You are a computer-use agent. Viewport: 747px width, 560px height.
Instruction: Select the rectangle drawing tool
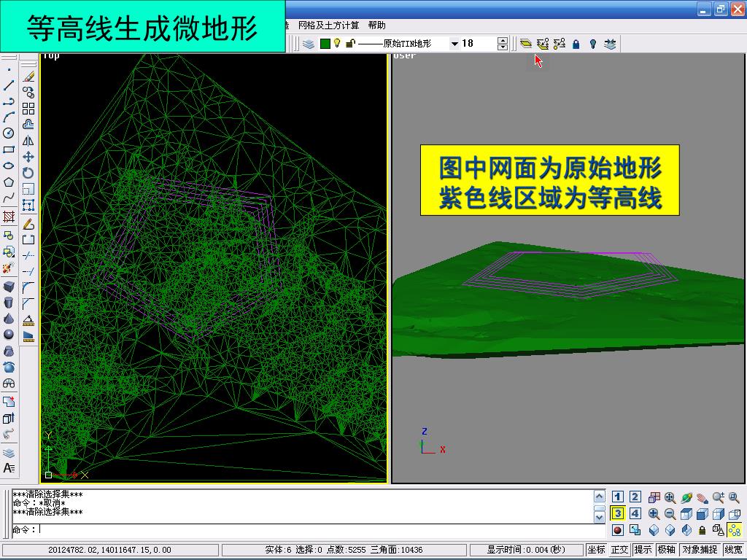point(9,149)
